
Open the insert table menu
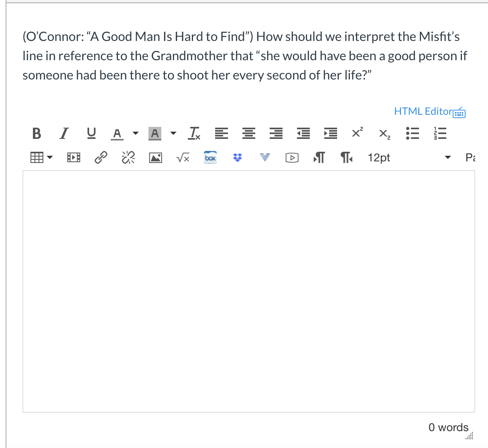(41, 158)
